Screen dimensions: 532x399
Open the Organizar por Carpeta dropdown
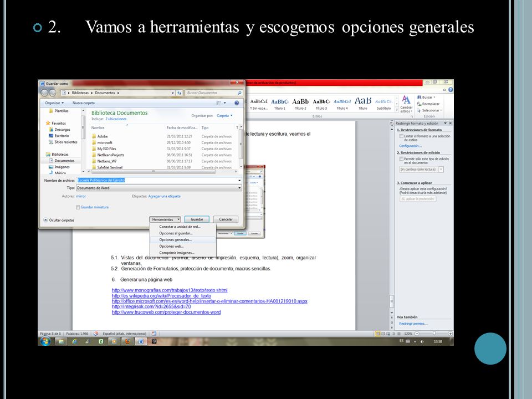coord(224,116)
